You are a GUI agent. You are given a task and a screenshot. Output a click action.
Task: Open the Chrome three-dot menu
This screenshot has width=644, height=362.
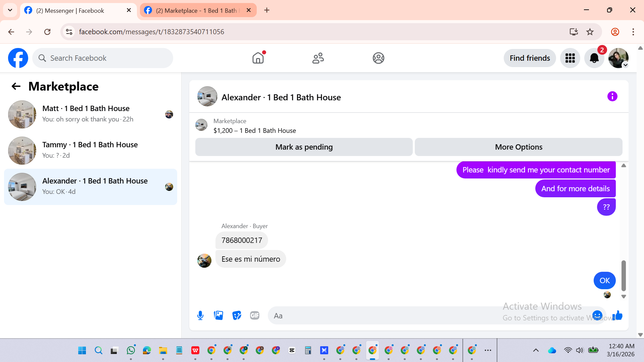point(633,32)
